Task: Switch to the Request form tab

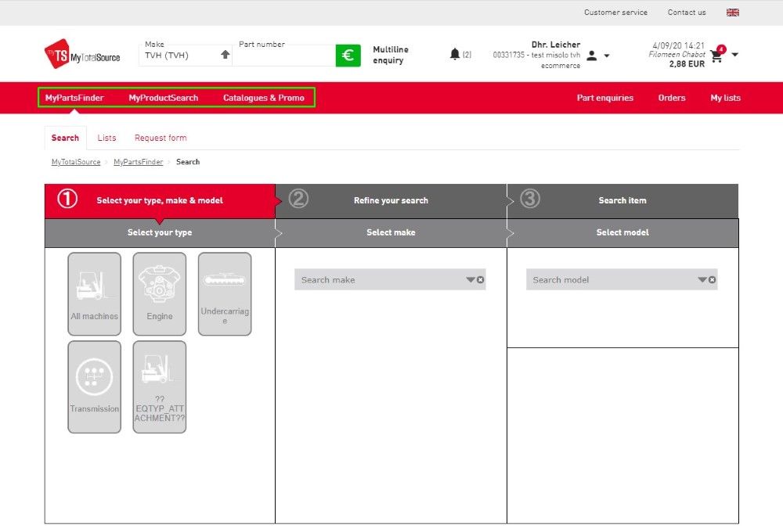Action: (x=161, y=138)
